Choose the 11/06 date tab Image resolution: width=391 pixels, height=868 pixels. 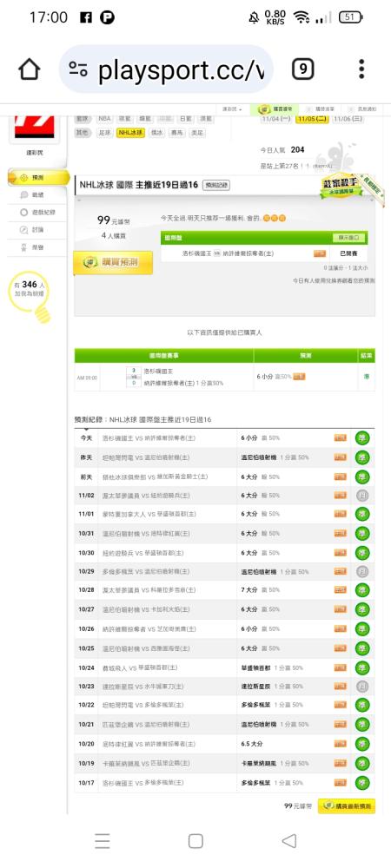click(x=347, y=118)
